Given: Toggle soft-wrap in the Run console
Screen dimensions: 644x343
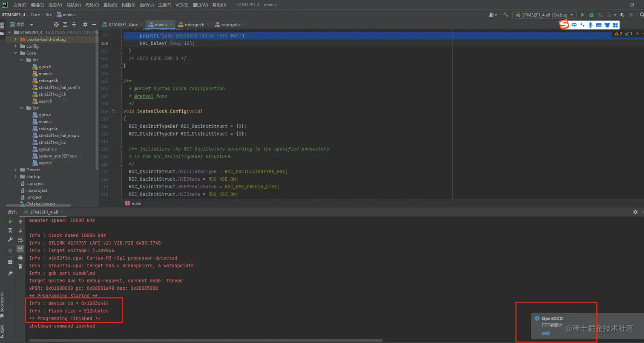Looking at the screenshot, I should 20,239.
